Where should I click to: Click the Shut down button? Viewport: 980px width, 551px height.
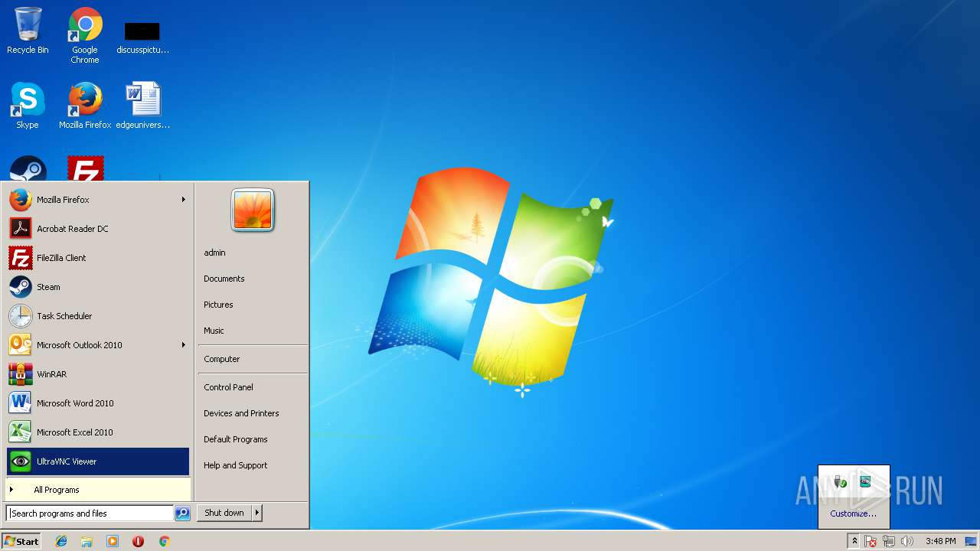click(x=224, y=514)
